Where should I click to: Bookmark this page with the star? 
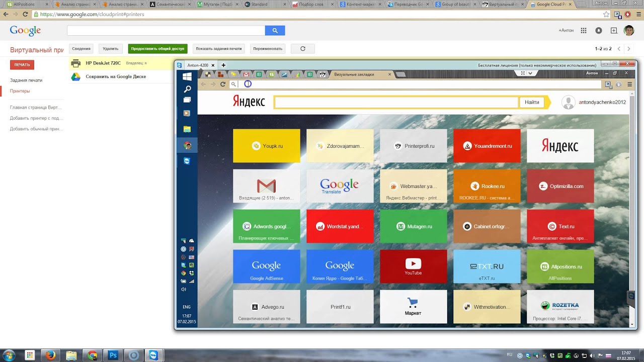607,15
